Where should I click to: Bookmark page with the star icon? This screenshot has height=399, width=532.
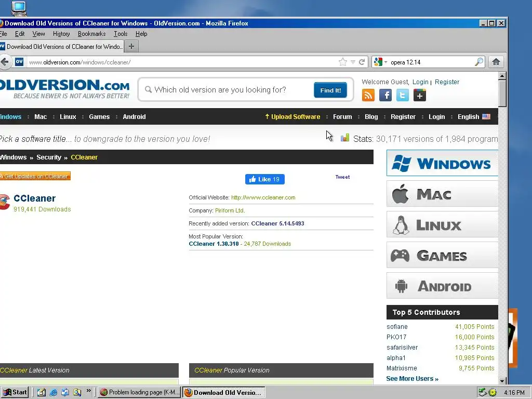tap(343, 62)
